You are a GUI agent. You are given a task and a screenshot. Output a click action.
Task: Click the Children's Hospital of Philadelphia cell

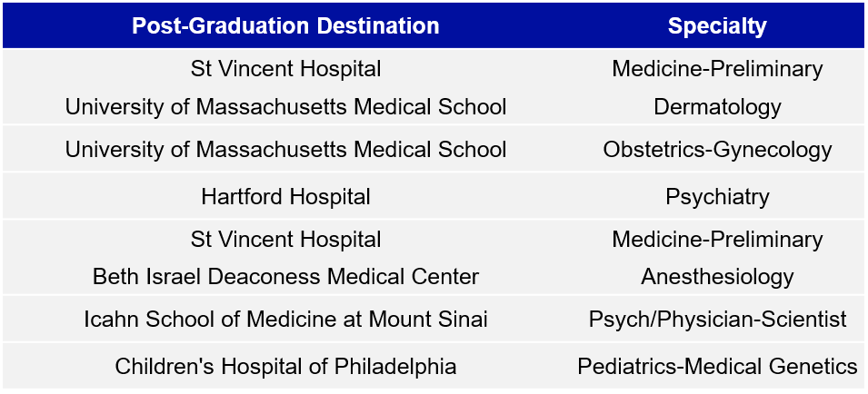(x=285, y=367)
